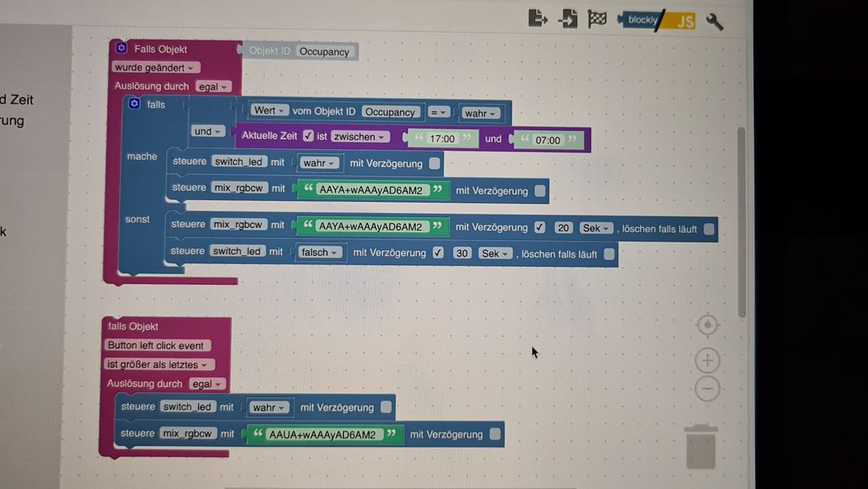This screenshot has height=489, width=868.
Task: Toggle 'löschen falls läuft' in sonst switch_led row
Action: pyautogui.click(x=609, y=254)
